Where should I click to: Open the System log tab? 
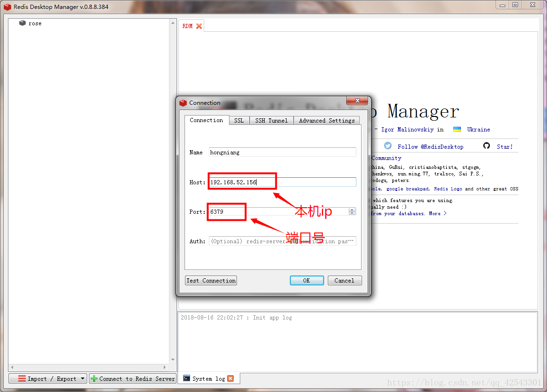(208, 379)
